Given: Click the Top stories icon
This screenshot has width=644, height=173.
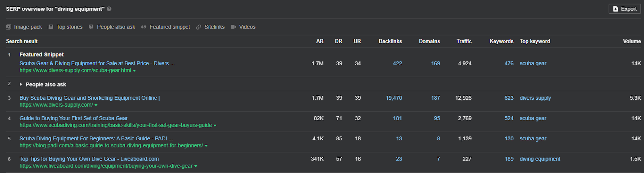Looking at the screenshot, I should tap(51, 27).
